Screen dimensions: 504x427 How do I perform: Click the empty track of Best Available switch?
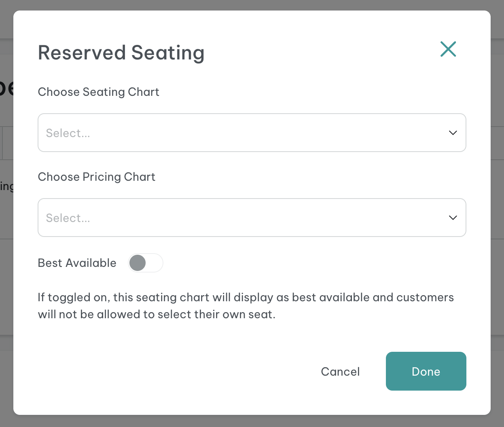tap(155, 263)
